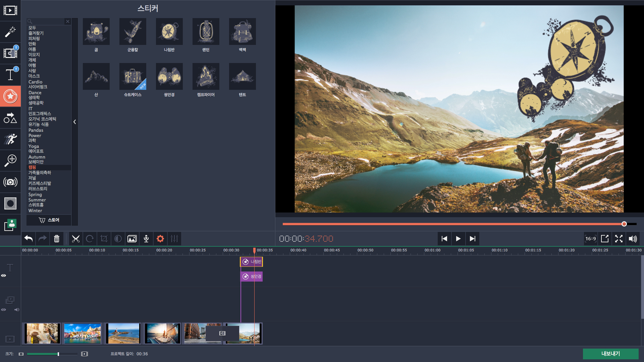This screenshot has height=362, width=644.
Task: Mute the overlay track speaker icon
Action: (x=17, y=310)
